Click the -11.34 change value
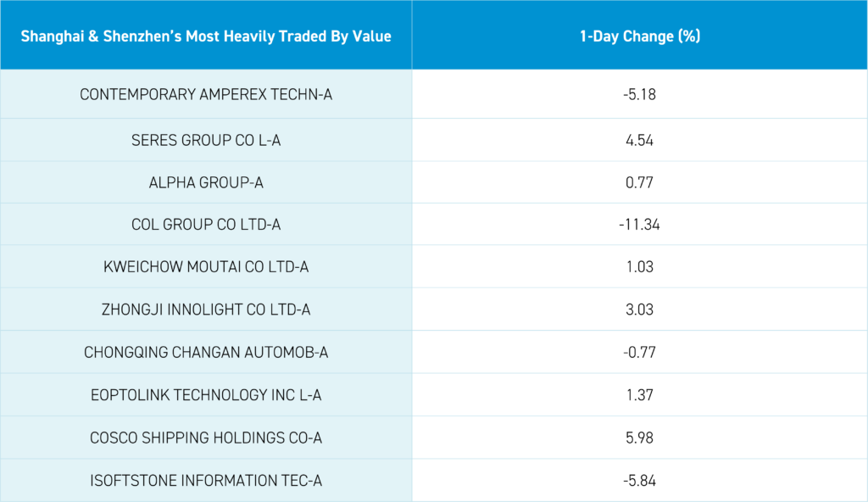 pos(639,225)
